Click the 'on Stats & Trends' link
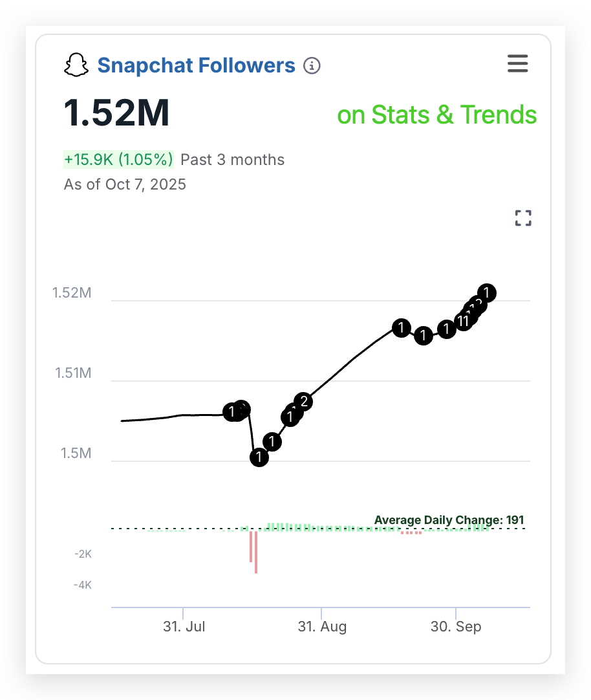 point(437,115)
